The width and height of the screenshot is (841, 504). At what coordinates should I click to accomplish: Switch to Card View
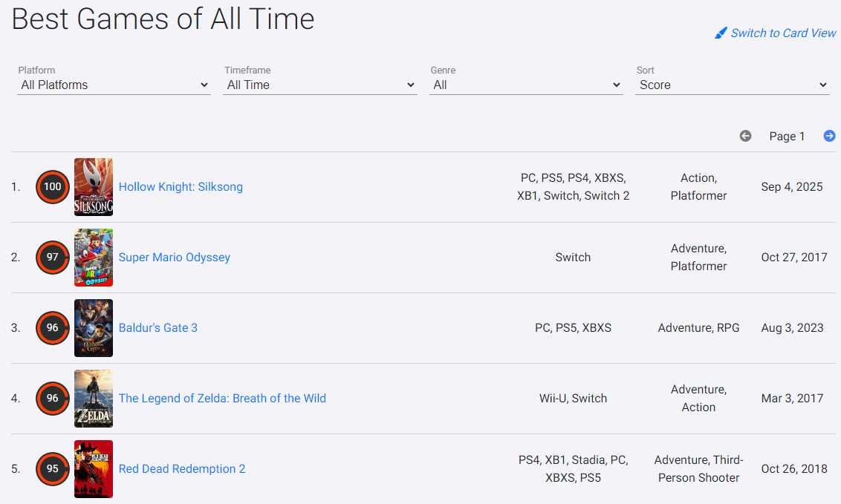click(783, 33)
